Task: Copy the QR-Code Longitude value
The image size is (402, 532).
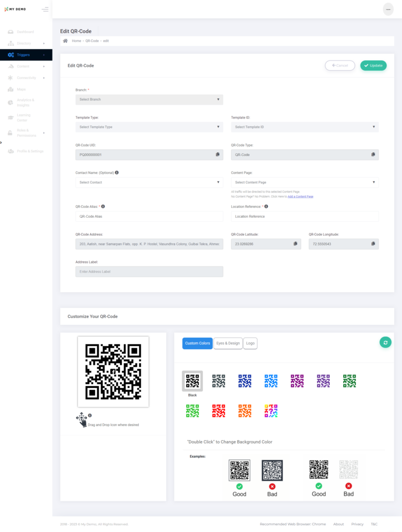Action: (373, 244)
